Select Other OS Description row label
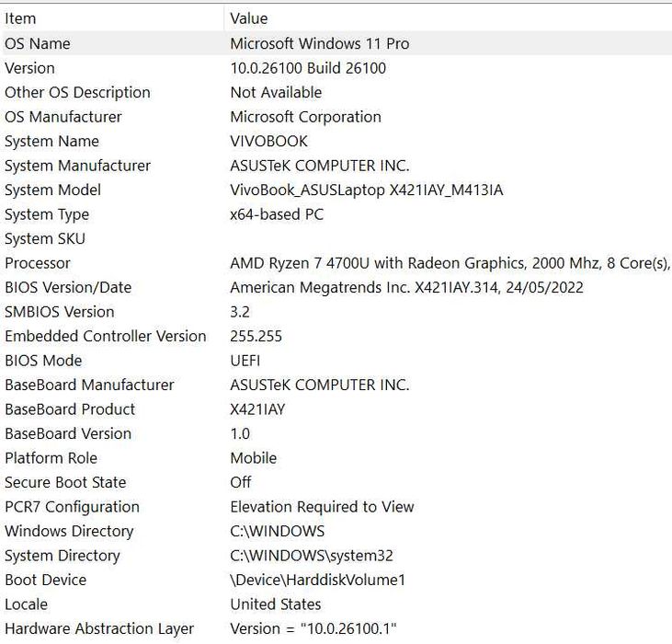Viewport: 672px width, 644px height. (x=77, y=92)
